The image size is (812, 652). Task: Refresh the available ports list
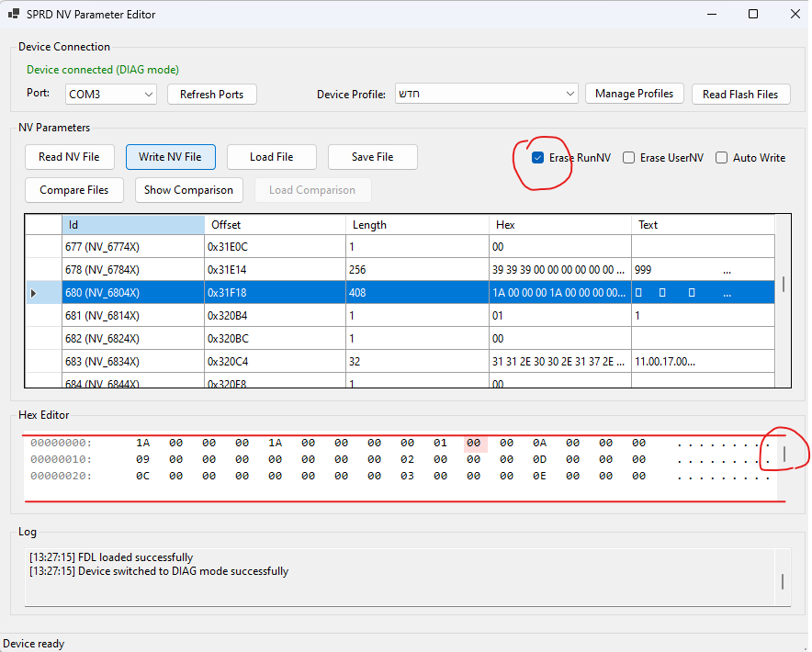211,94
